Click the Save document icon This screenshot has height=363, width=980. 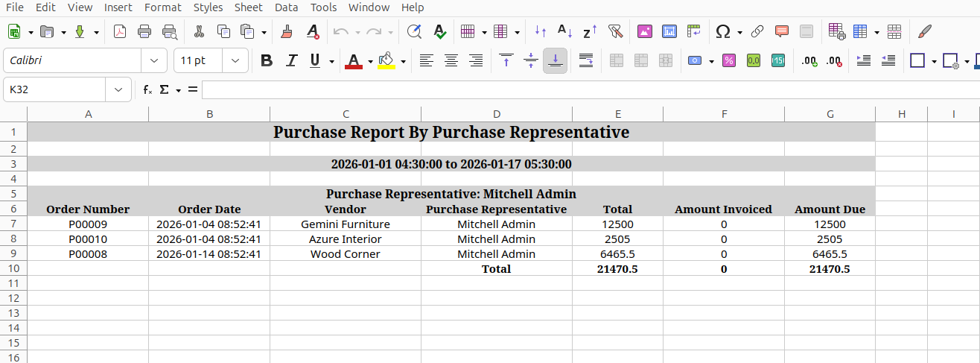point(80,32)
